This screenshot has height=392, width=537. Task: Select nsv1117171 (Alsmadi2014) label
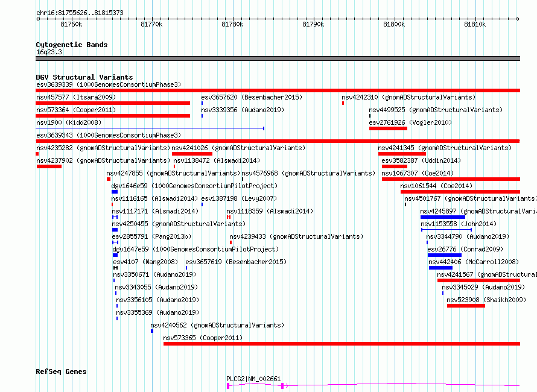[155, 211]
